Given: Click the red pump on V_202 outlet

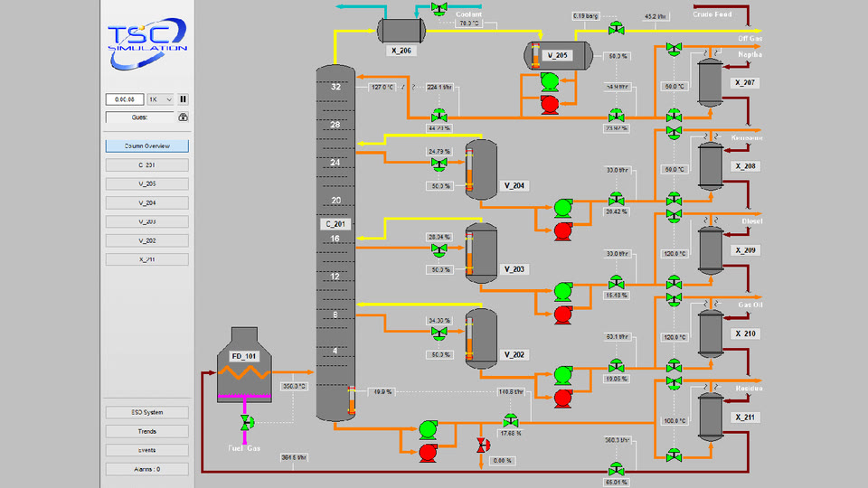Looking at the screenshot, I should [x=563, y=398].
